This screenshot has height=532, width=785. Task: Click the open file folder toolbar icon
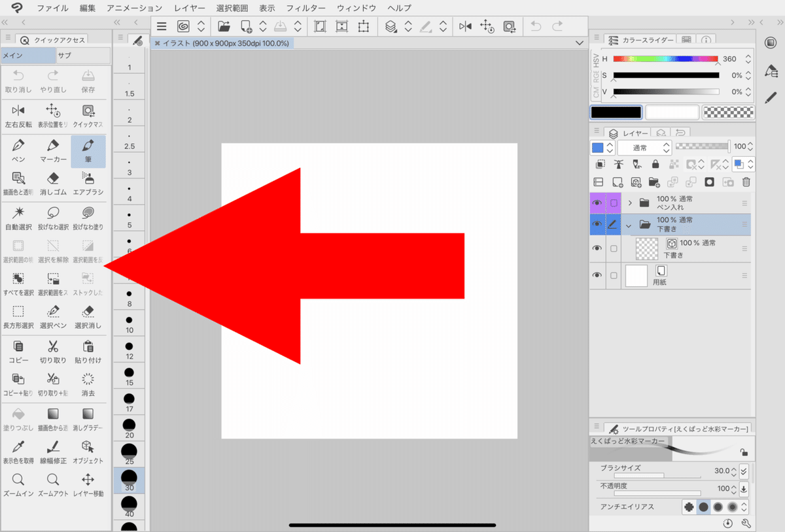[x=224, y=27]
